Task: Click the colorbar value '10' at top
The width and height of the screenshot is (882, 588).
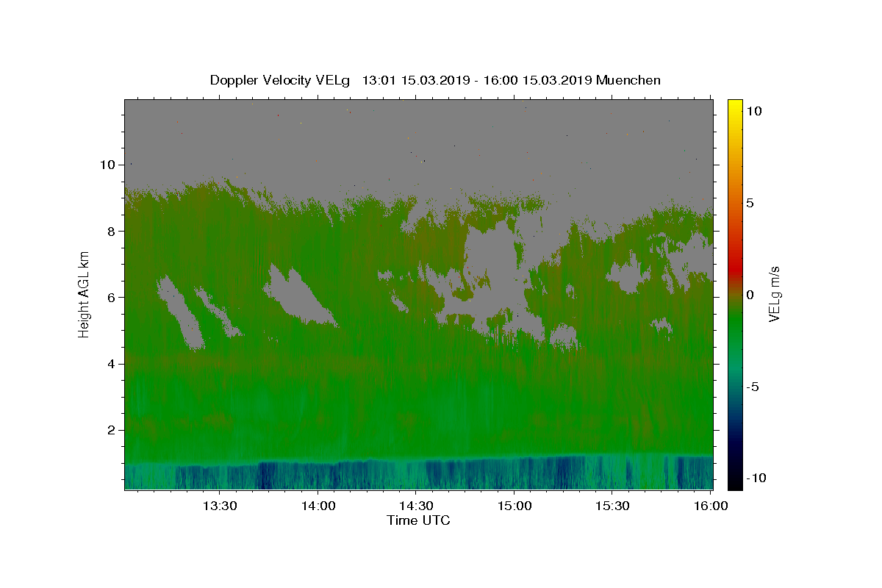Action: [753, 111]
